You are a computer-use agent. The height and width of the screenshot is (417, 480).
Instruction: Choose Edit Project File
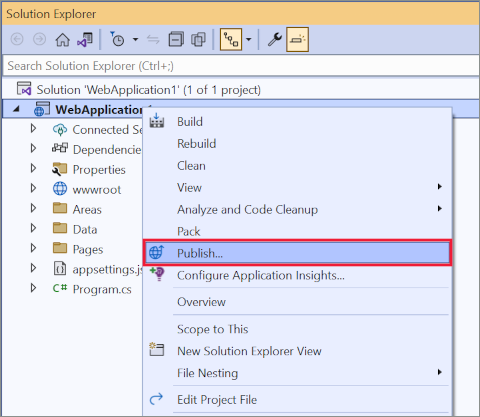point(298,400)
